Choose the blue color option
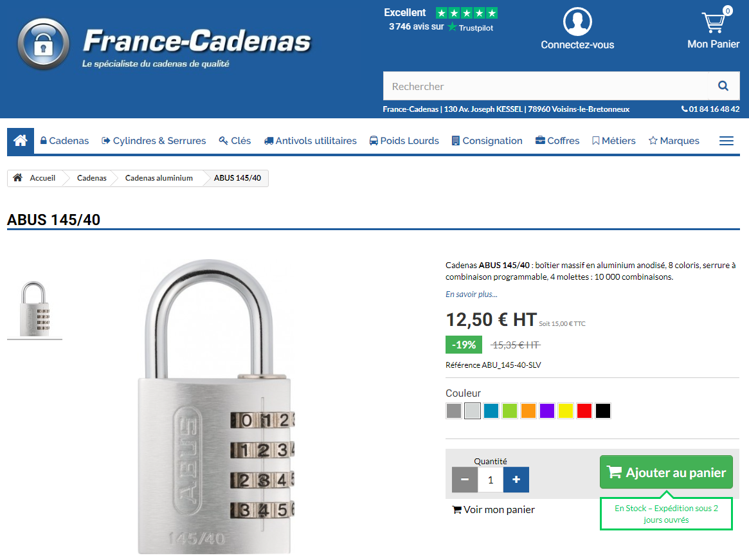Image resolution: width=749 pixels, height=560 pixels. tap(491, 411)
